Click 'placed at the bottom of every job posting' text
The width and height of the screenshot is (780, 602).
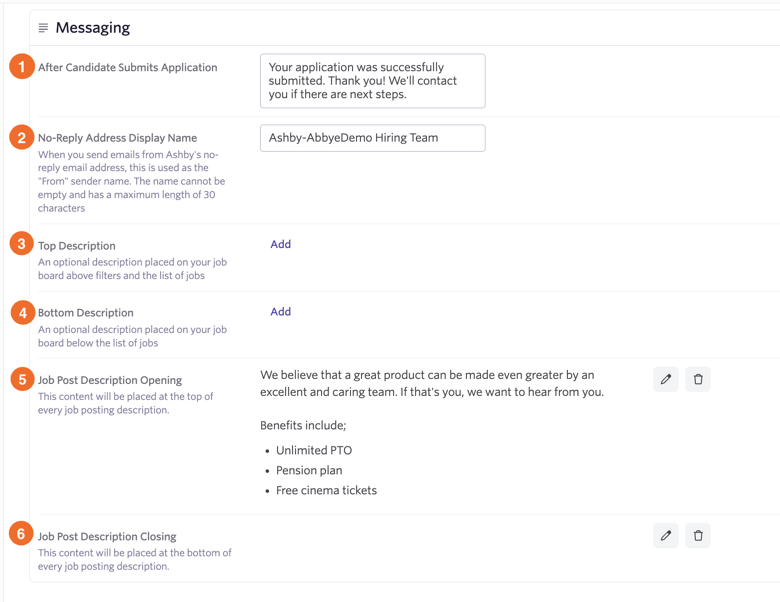(x=135, y=559)
